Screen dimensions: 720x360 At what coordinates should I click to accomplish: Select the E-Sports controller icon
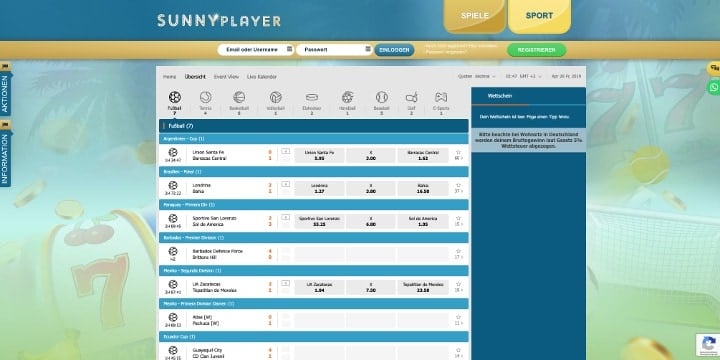[441, 97]
